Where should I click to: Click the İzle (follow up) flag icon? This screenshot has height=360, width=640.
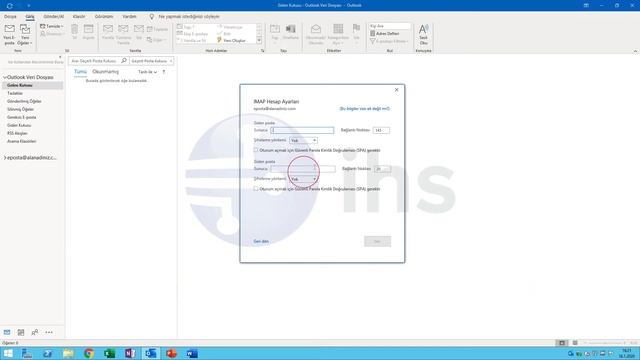tap(356, 29)
